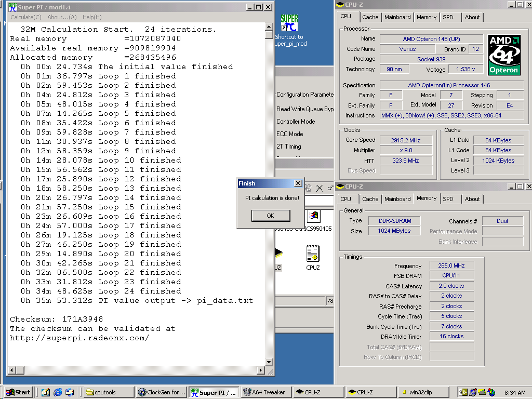The image size is (532, 399).
Task: Click the HTT value '323.9 MHz'
Action: (x=406, y=161)
